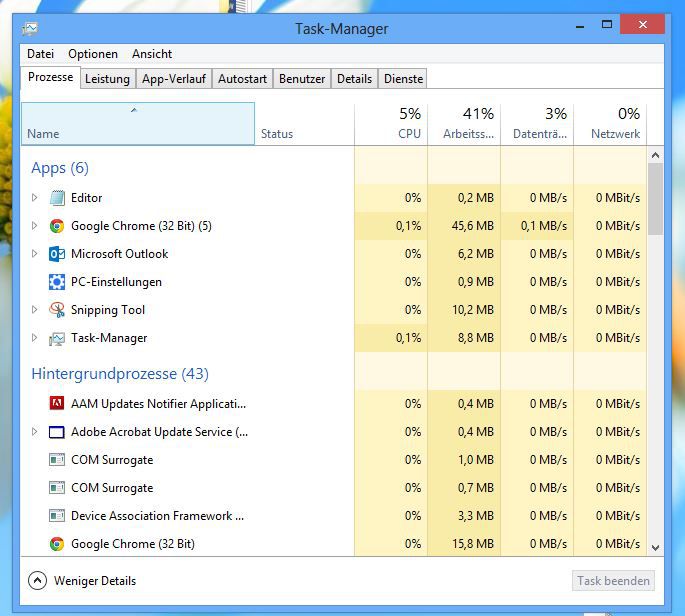Click the 3,3 MB memory value
The height and width of the screenshot is (616, 685).
point(476,516)
